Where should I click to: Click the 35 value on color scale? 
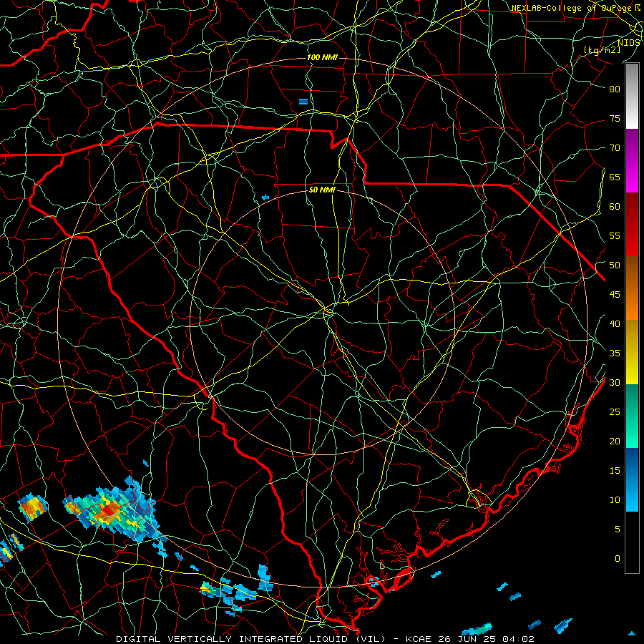tap(615, 353)
